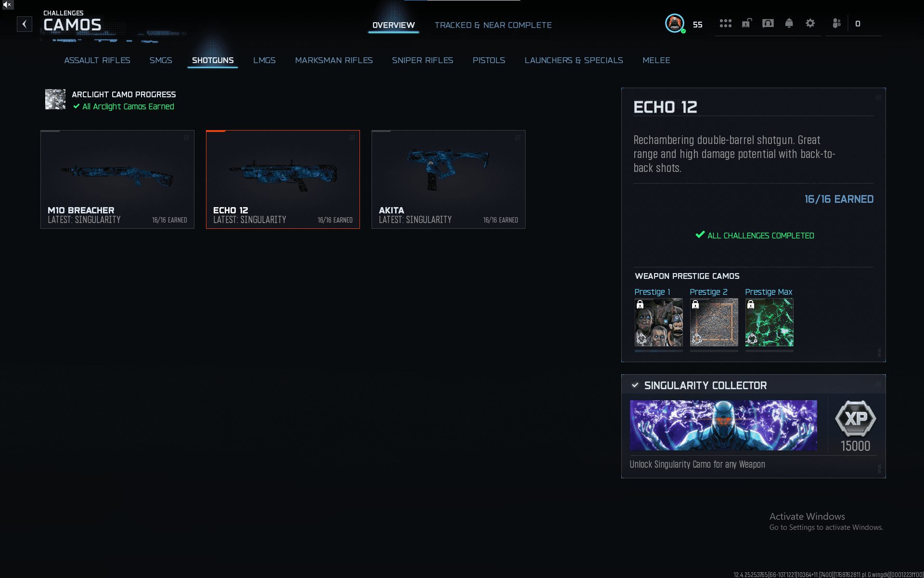This screenshot has width=924, height=578.
Task: Click the Prestige Max camo label
Action: click(x=768, y=292)
